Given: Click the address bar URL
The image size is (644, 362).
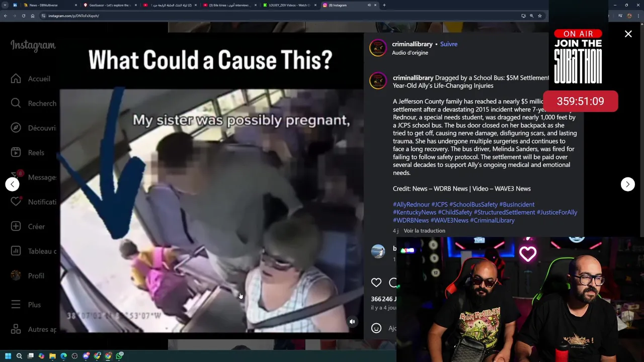Looking at the screenshot, I should (73, 16).
